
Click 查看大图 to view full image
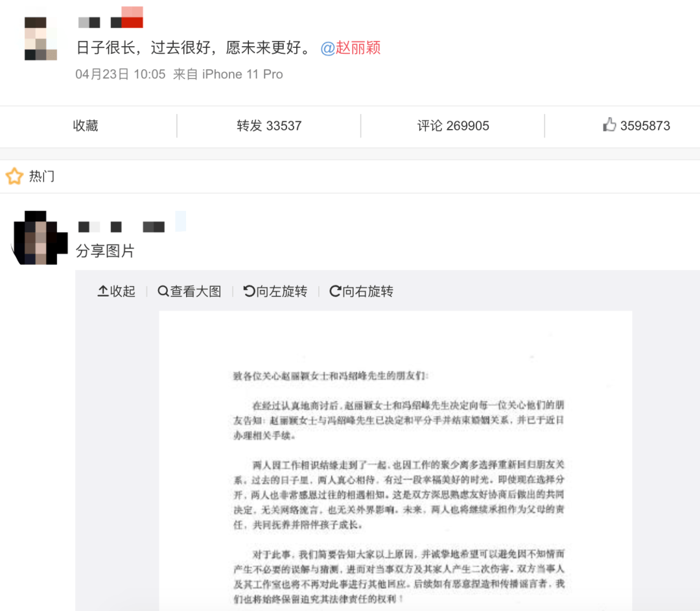(190, 291)
